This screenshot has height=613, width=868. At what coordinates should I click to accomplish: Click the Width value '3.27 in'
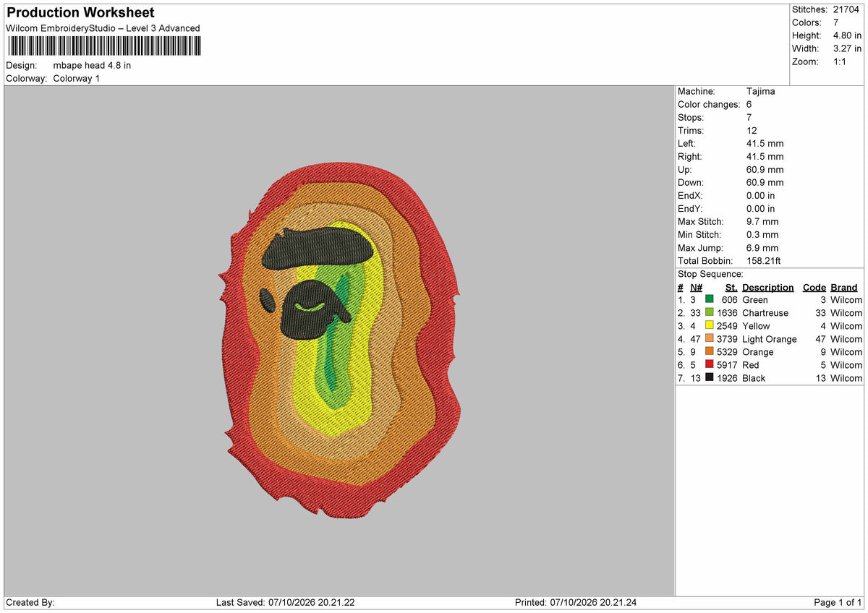[x=847, y=48]
